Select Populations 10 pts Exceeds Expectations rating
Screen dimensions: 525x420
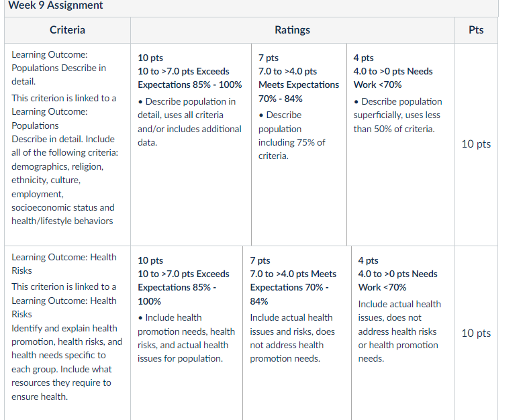click(x=191, y=144)
